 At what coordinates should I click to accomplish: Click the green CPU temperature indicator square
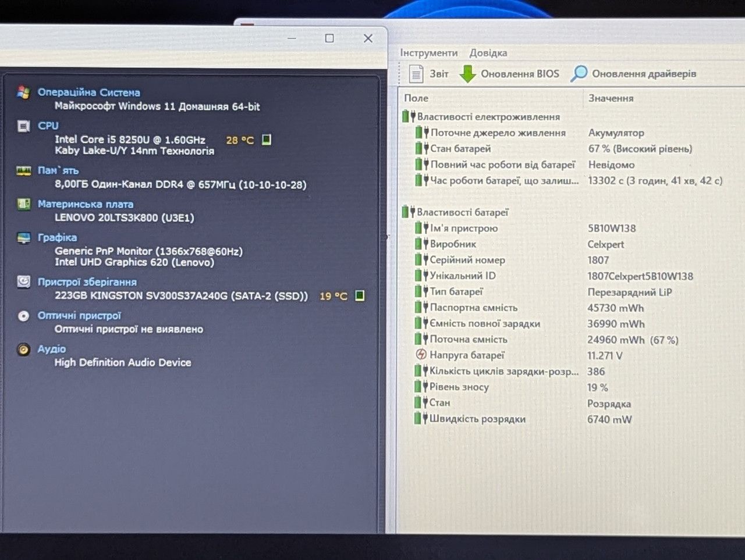(266, 140)
